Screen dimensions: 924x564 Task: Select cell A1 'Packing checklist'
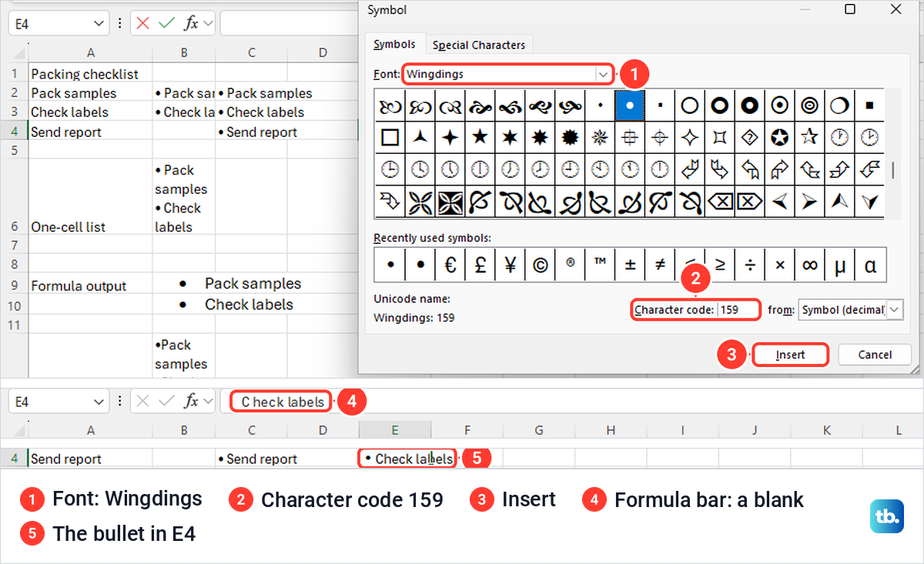click(90, 74)
